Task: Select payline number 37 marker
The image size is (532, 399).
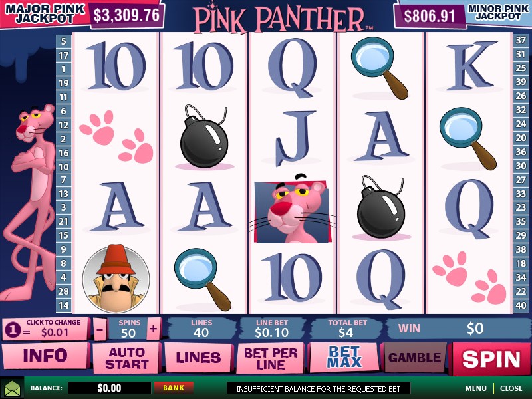Action: coord(521,40)
